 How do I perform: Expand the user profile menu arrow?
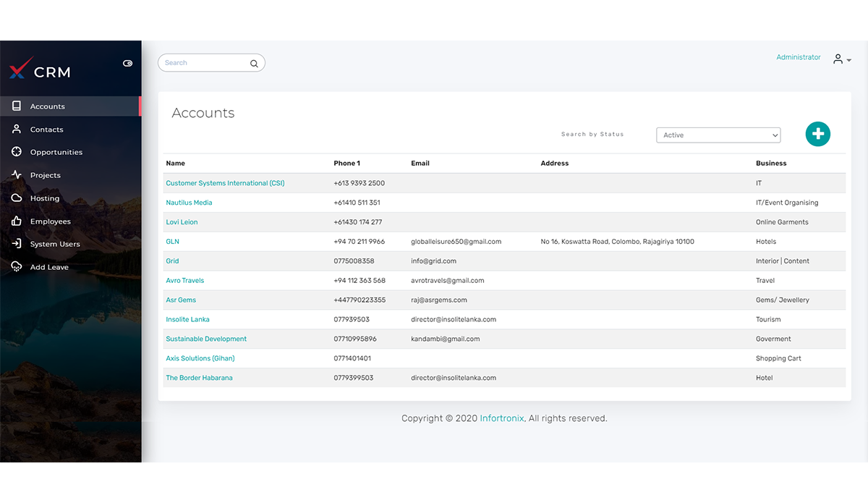point(848,61)
